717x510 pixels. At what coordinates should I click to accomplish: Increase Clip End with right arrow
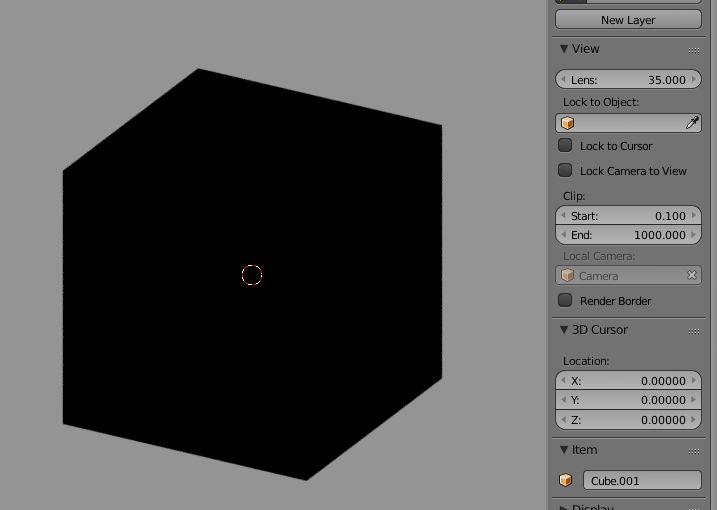[694, 235]
